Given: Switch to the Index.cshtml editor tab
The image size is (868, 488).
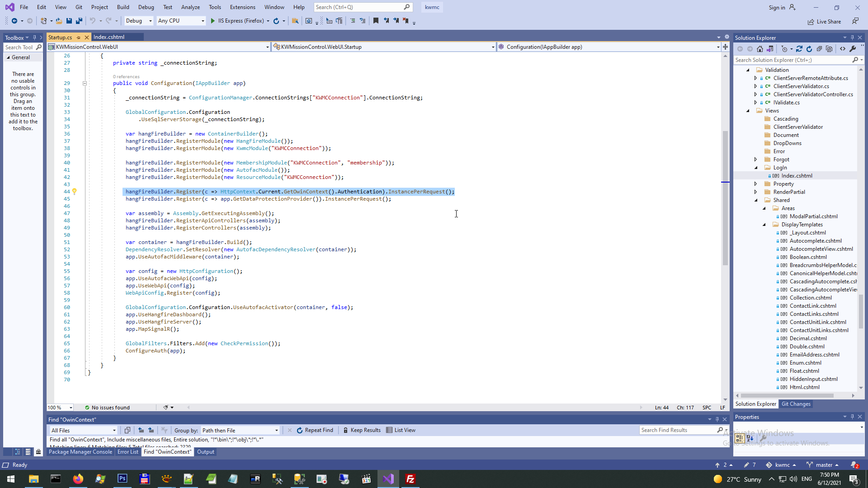Looking at the screenshot, I should (x=109, y=37).
